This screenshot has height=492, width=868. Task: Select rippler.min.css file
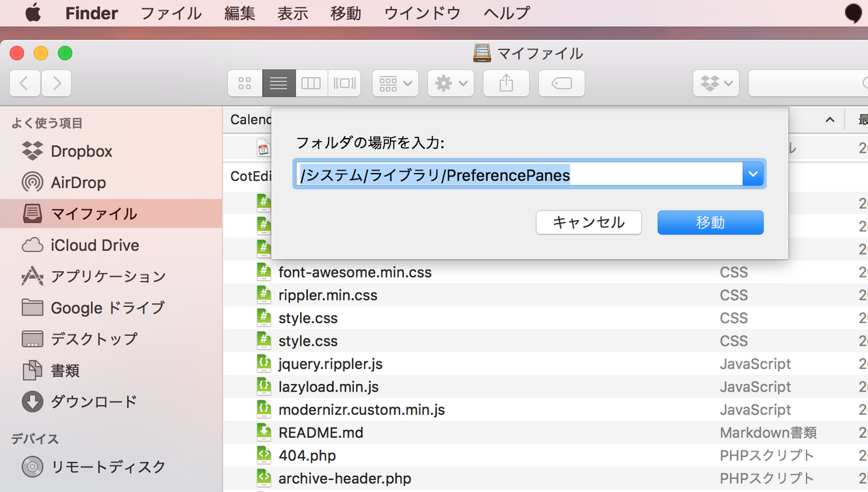coord(328,295)
